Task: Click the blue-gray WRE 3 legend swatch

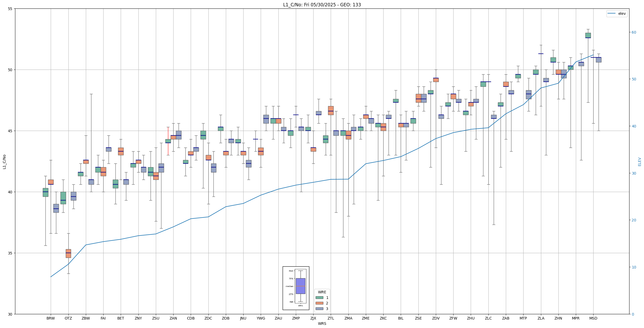Action: point(319,309)
